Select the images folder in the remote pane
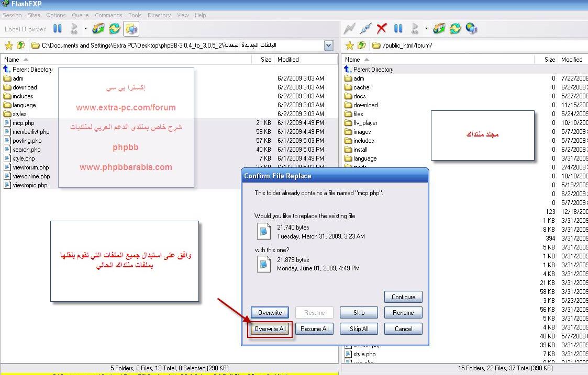The height and width of the screenshot is (375, 588). click(x=358, y=132)
